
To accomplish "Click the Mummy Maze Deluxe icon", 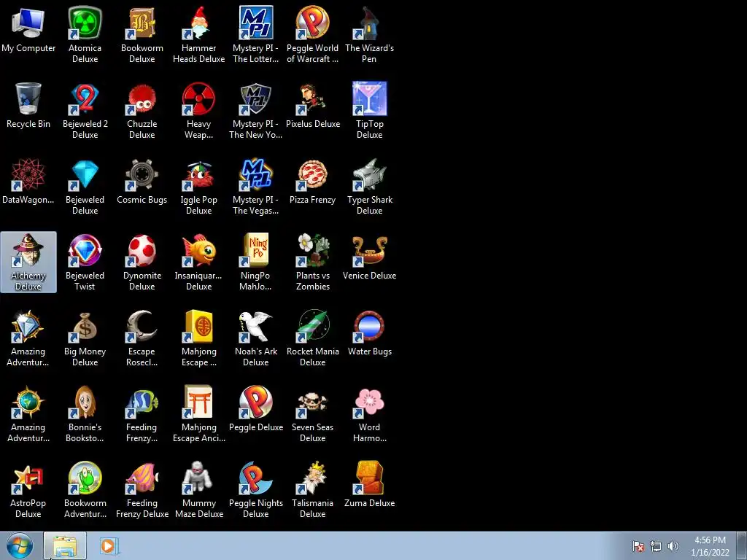I will pos(198,478).
